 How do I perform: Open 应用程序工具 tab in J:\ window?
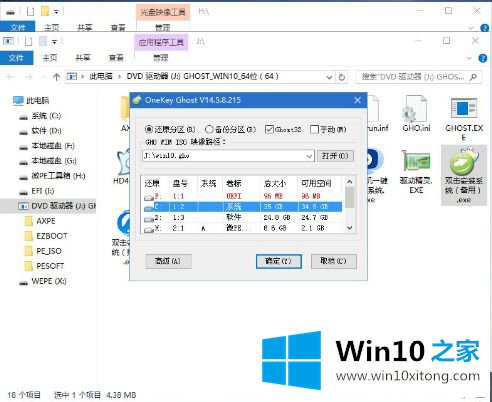161,42
